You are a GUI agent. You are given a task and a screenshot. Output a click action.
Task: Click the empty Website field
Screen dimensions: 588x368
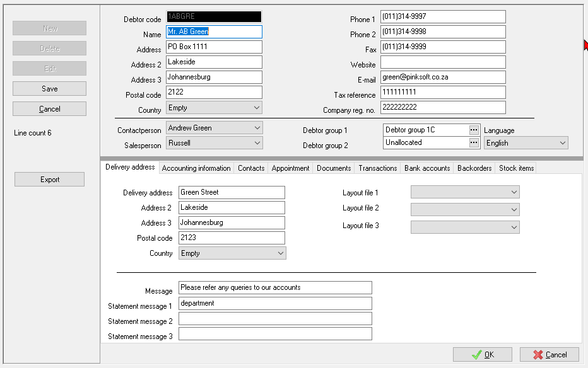tap(443, 62)
